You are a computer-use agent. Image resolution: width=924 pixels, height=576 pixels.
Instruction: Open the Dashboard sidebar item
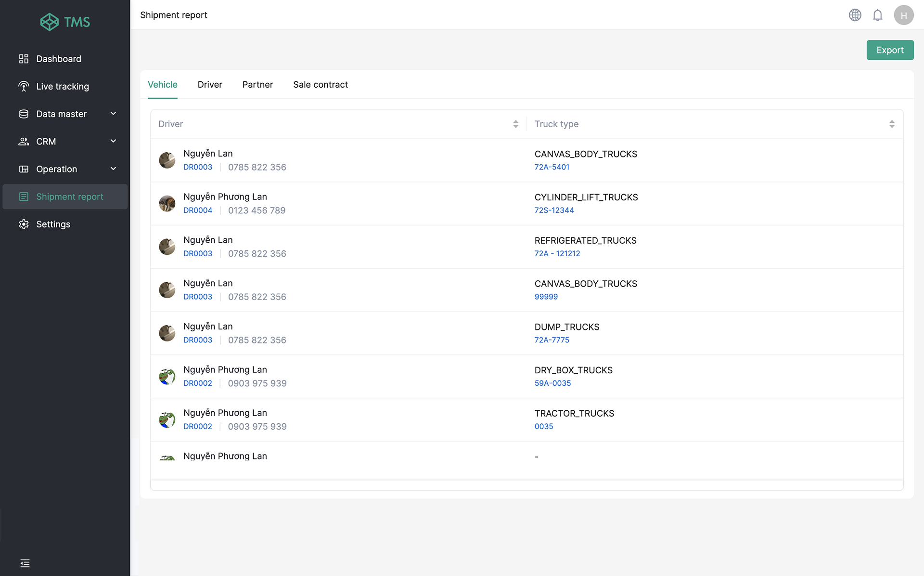pyautogui.click(x=59, y=59)
